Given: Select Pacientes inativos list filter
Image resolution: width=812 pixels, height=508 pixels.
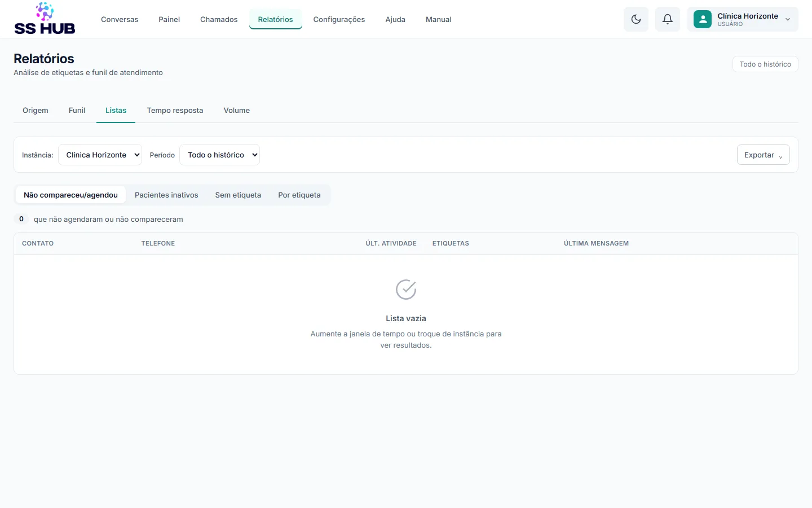Looking at the screenshot, I should (166, 195).
